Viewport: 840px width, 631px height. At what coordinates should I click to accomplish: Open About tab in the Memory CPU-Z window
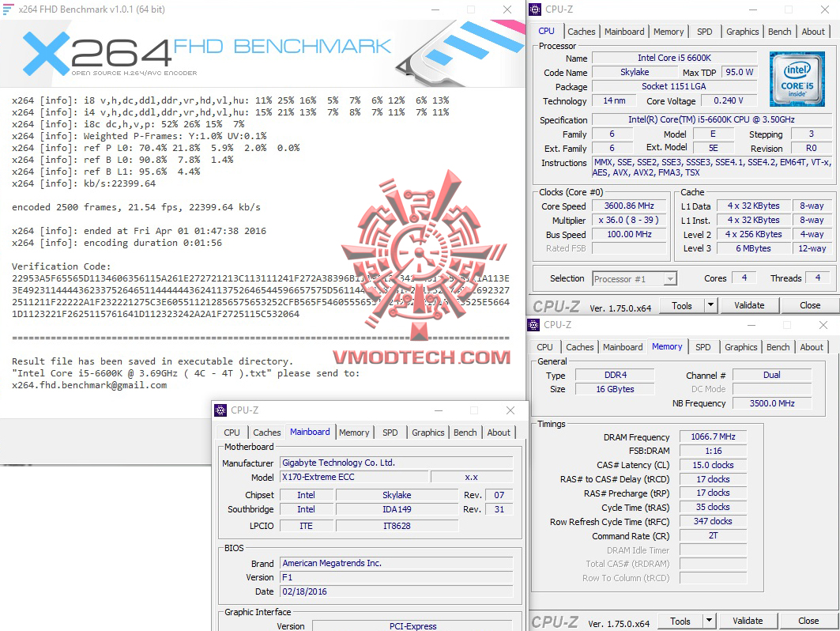[x=811, y=347]
